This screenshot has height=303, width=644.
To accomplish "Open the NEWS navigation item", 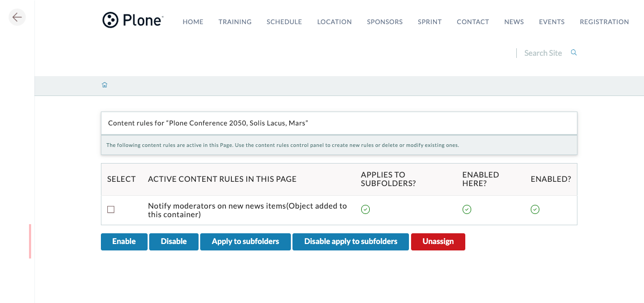I will (x=514, y=22).
